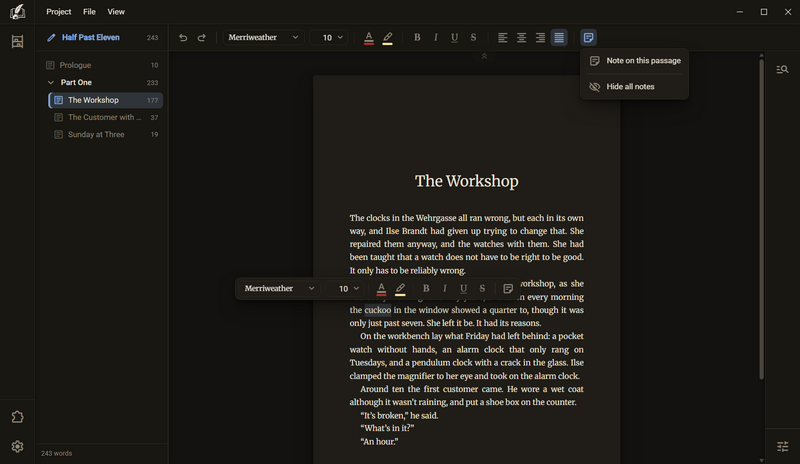This screenshot has width=800, height=464.
Task: Click the 243 words status text
Action: pyautogui.click(x=57, y=453)
